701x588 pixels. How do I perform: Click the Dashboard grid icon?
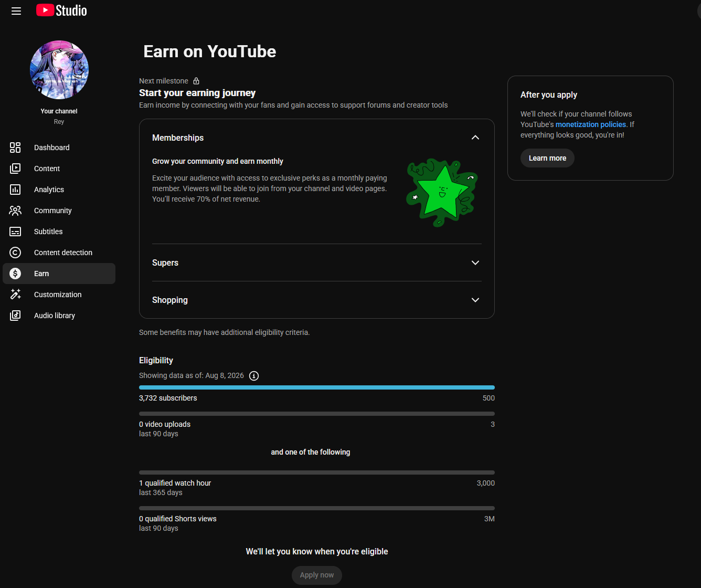point(15,148)
